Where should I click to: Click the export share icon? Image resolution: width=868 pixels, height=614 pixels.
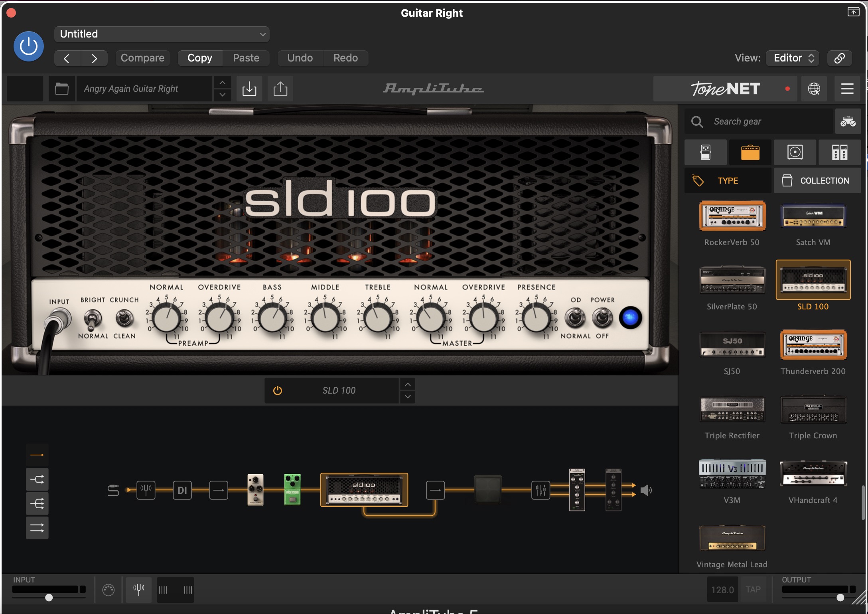[x=280, y=89]
